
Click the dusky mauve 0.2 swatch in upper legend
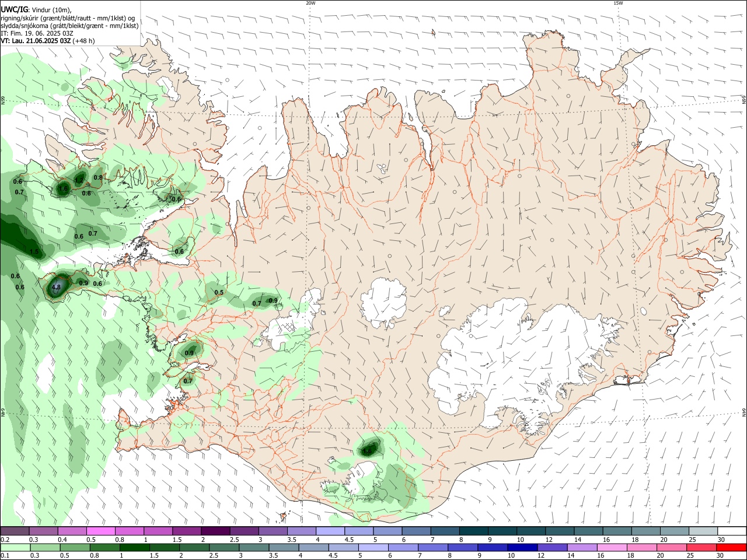15,531
